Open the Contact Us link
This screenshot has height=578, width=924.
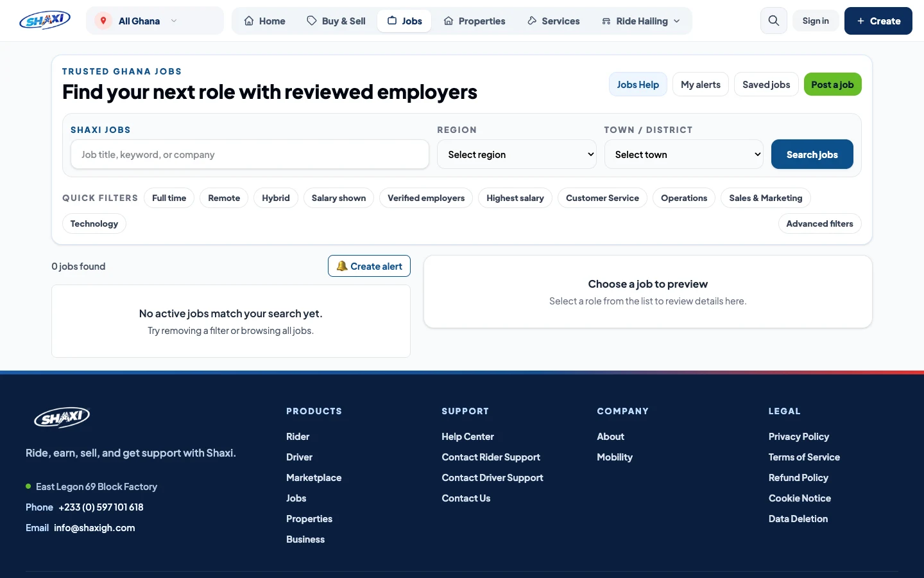(466, 498)
